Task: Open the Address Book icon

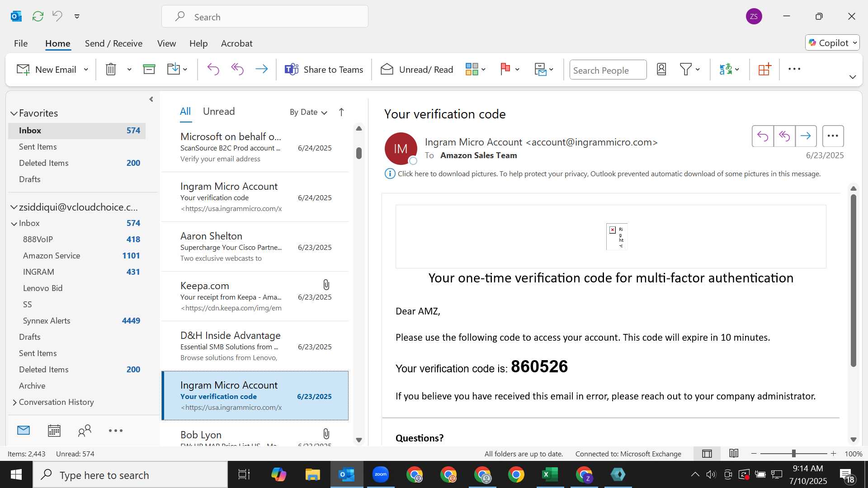Action: tap(661, 69)
